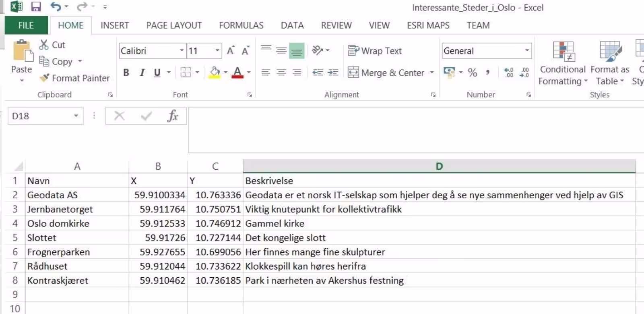Click the Copy button
644x314 pixels.
[56, 61]
